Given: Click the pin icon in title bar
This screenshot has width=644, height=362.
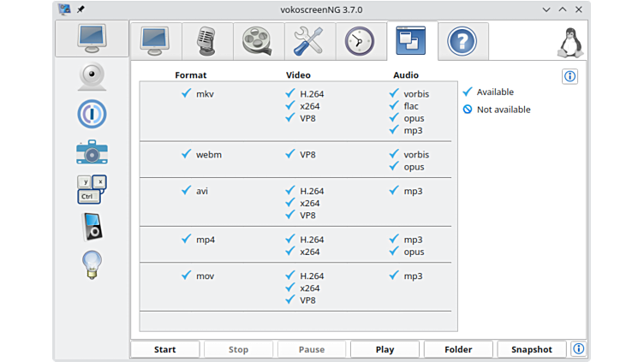Looking at the screenshot, I should coord(80,9).
